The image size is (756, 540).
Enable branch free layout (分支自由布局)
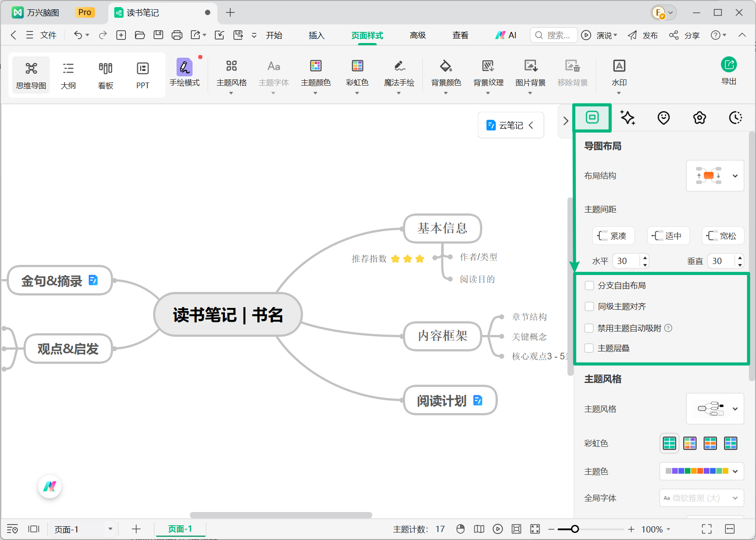(589, 285)
